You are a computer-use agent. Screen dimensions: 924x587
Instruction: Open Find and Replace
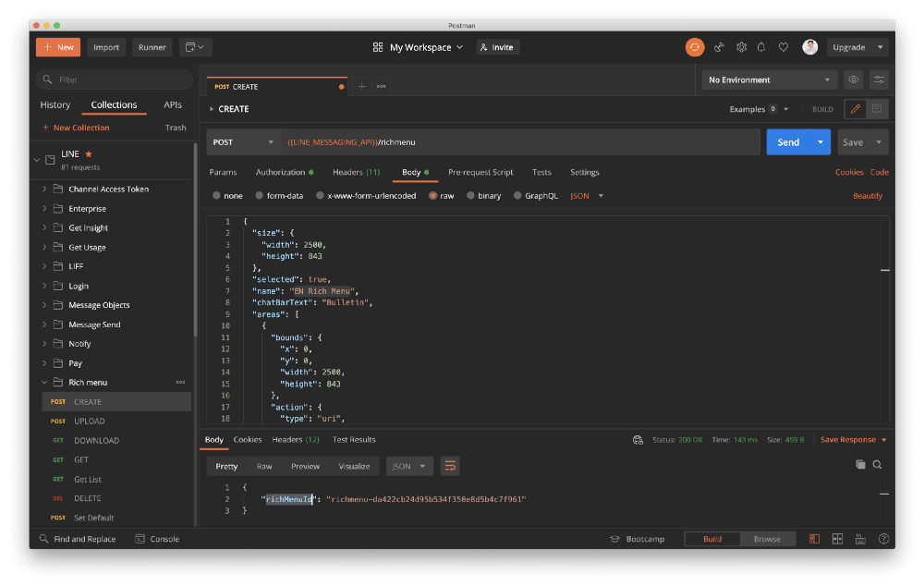point(78,539)
